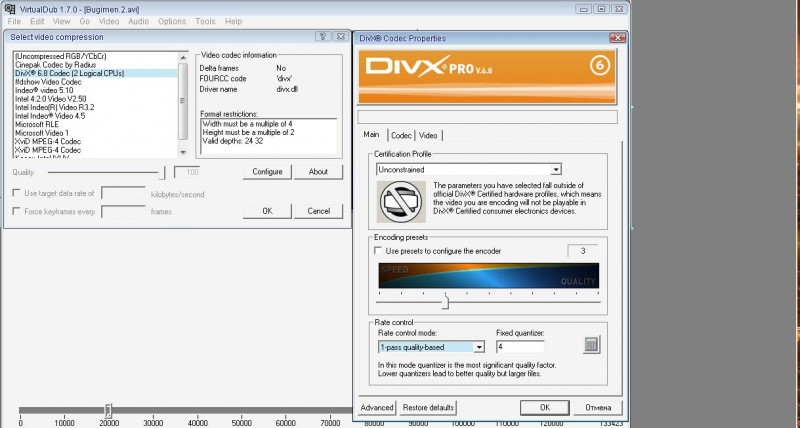Click the DivX certification profile emblem
This screenshot has width=800, height=428.
pyautogui.click(x=402, y=202)
